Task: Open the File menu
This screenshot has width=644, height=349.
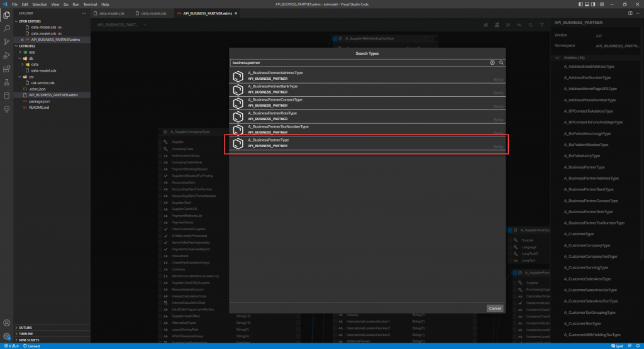Action: pos(14,4)
